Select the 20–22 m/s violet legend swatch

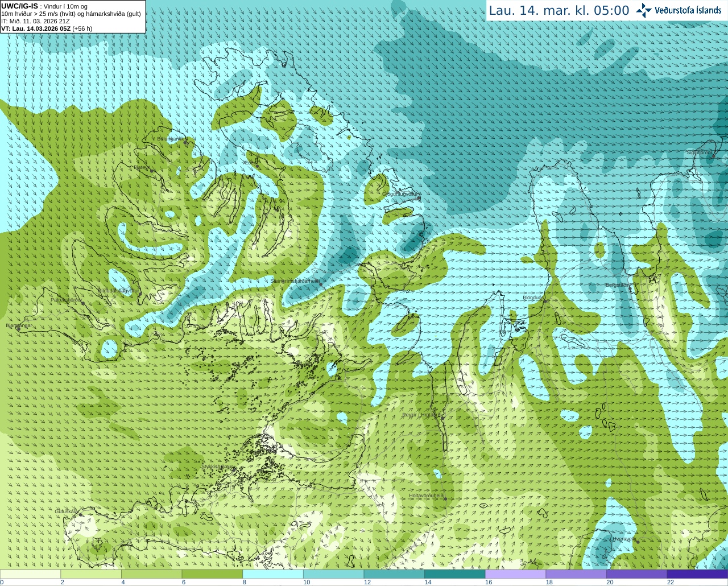pos(637,574)
